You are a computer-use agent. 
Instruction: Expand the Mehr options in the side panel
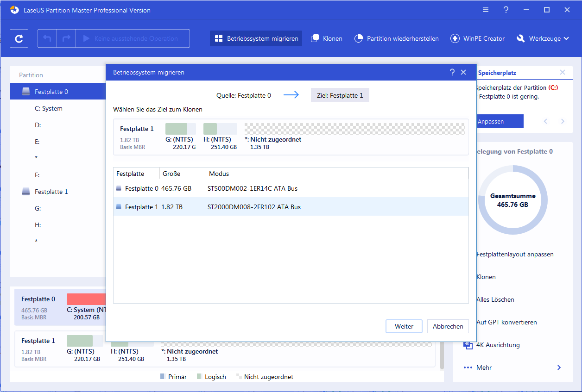[512, 367]
